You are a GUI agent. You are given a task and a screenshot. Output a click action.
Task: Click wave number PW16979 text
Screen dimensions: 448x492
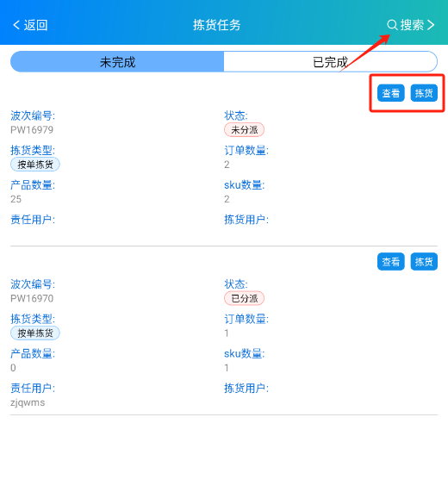click(x=32, y=129)
